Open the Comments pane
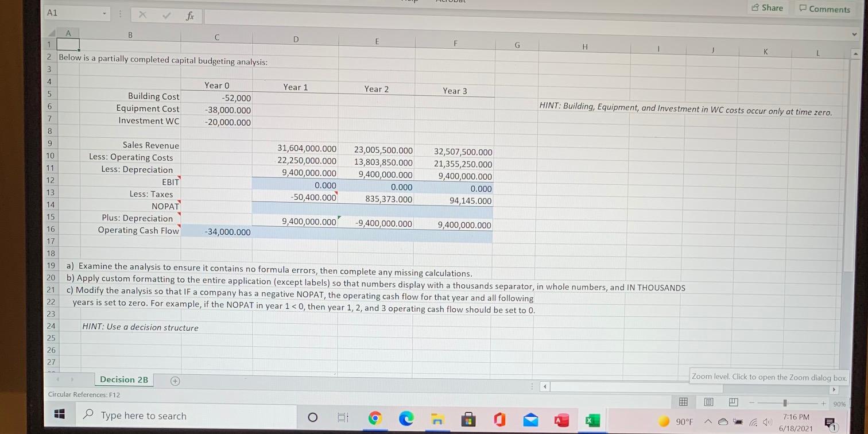 [x=824, y=9]
